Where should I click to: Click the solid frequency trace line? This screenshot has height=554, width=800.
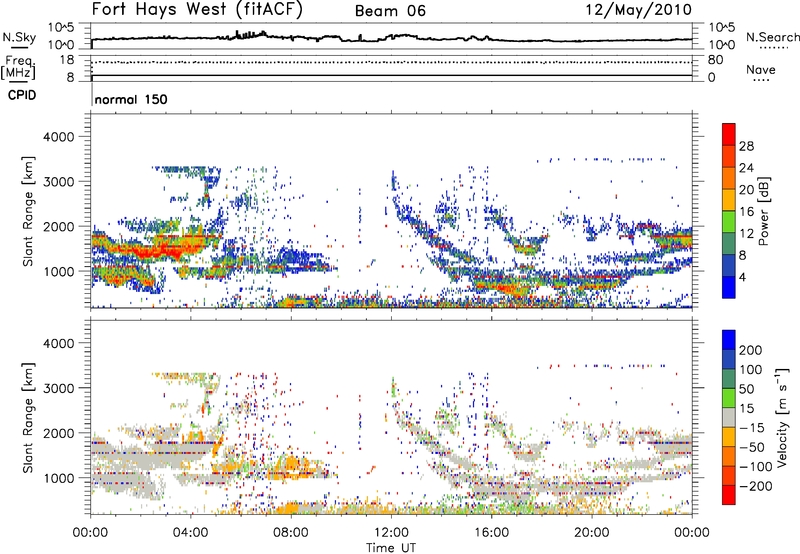[x=391, y=76]
